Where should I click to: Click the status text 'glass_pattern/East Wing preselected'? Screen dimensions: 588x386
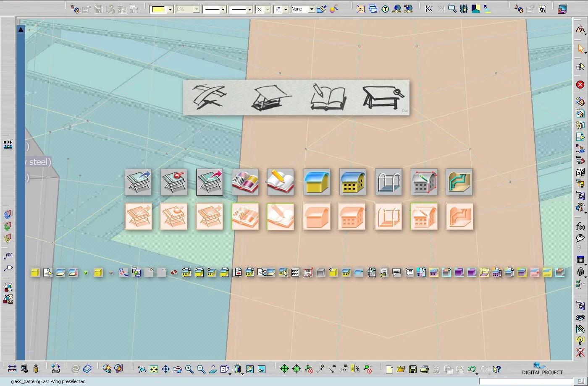[48, 381]
